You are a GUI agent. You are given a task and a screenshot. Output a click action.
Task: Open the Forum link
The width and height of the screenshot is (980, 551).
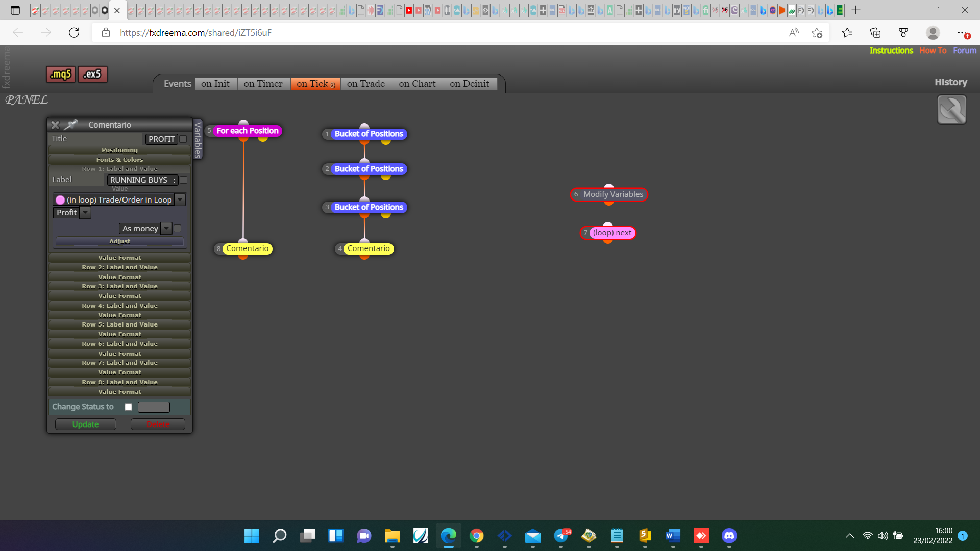pyautogui.click(x=965, y=51)
